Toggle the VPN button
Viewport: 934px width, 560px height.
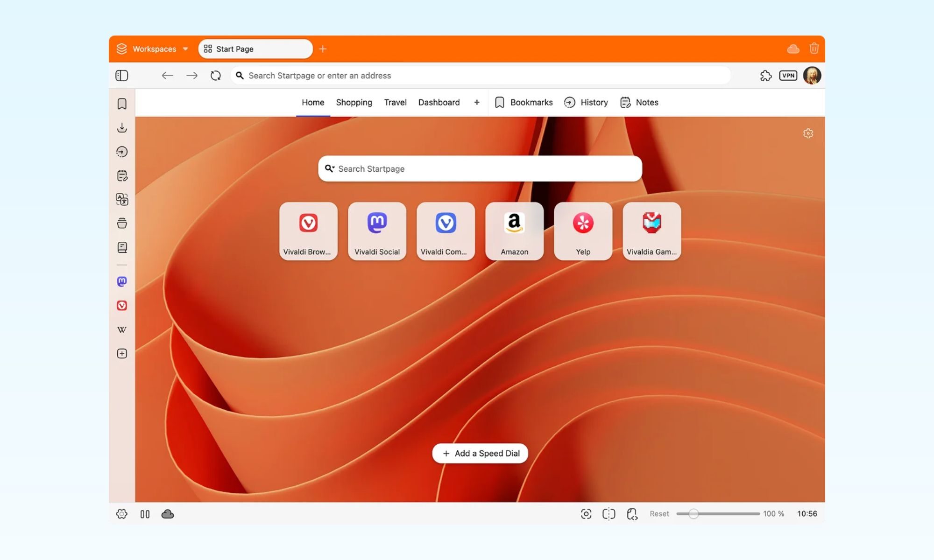point(788,76)
